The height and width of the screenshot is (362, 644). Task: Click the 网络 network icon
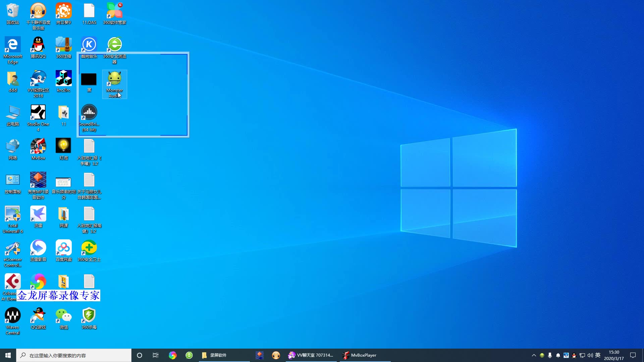click(x=13, y=149)
